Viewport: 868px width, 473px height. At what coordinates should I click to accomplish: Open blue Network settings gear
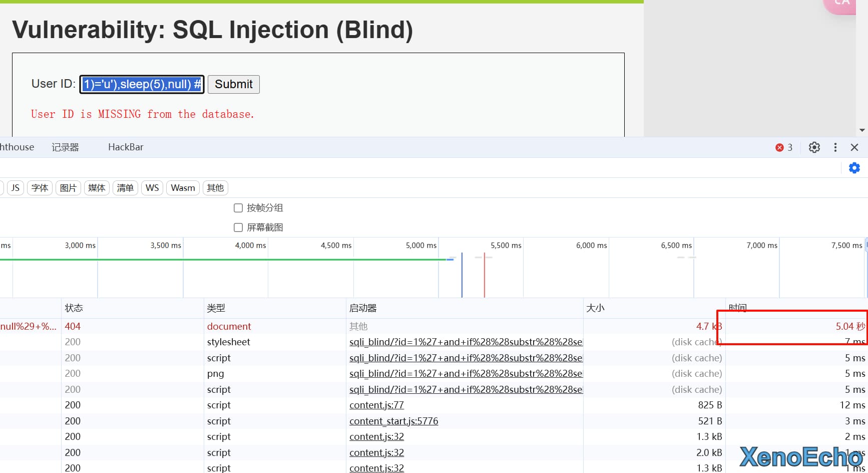coord(854,168)
